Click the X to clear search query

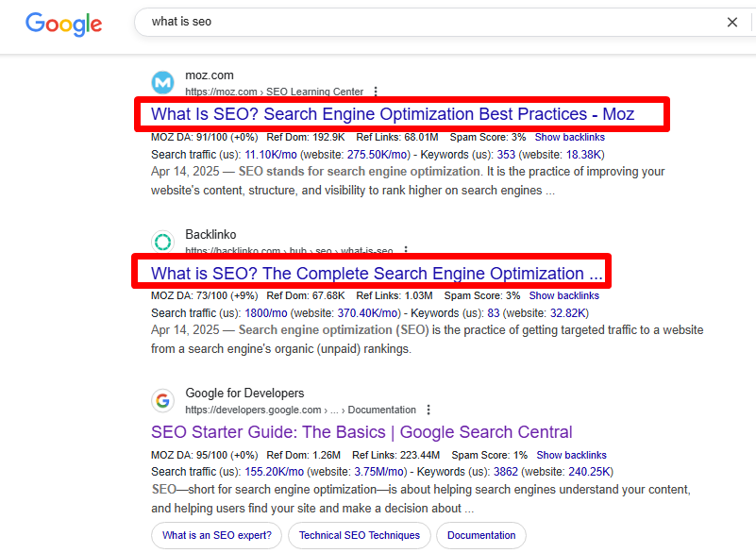[733, 21]
